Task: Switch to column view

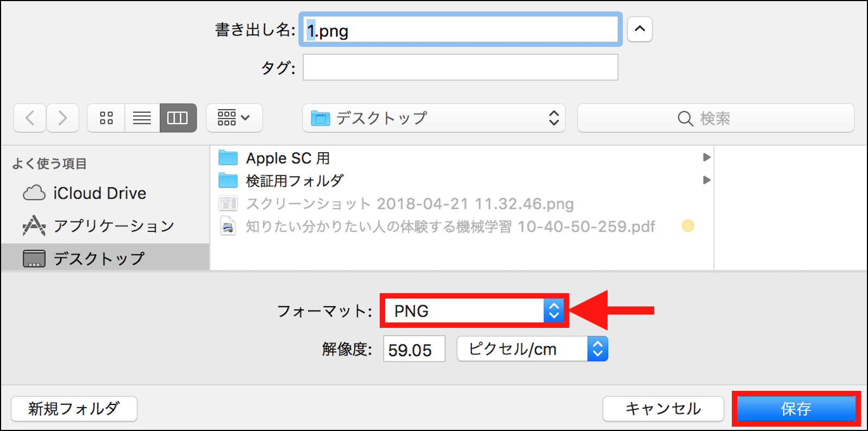Action: coord(178,118)
